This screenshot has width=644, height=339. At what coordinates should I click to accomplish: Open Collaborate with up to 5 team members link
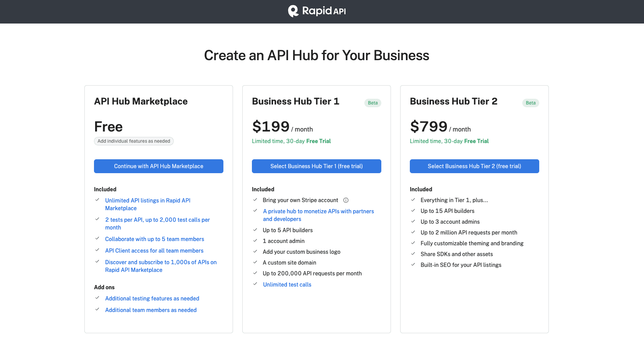point(154,239)
